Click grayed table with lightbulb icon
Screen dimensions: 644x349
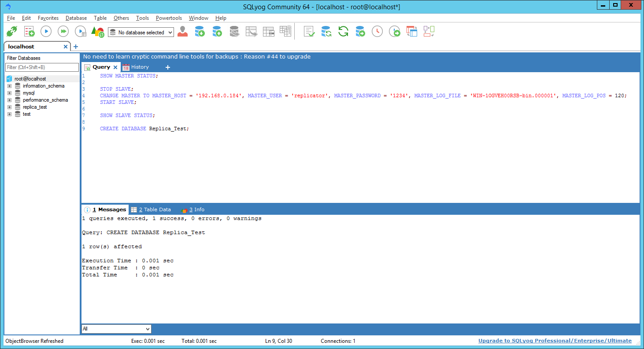pyautogui.click(x=285, y=31)
